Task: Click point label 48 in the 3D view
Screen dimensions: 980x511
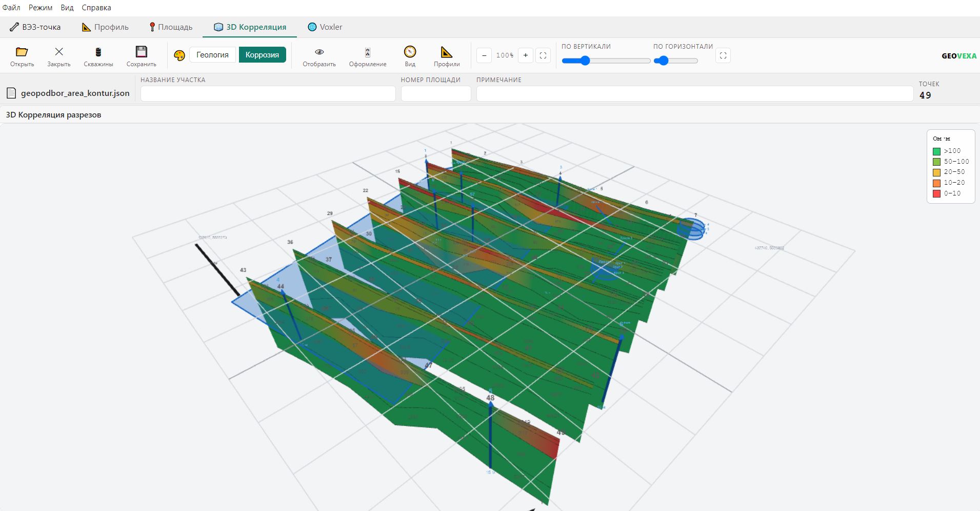Action: (x=490, y=398)
